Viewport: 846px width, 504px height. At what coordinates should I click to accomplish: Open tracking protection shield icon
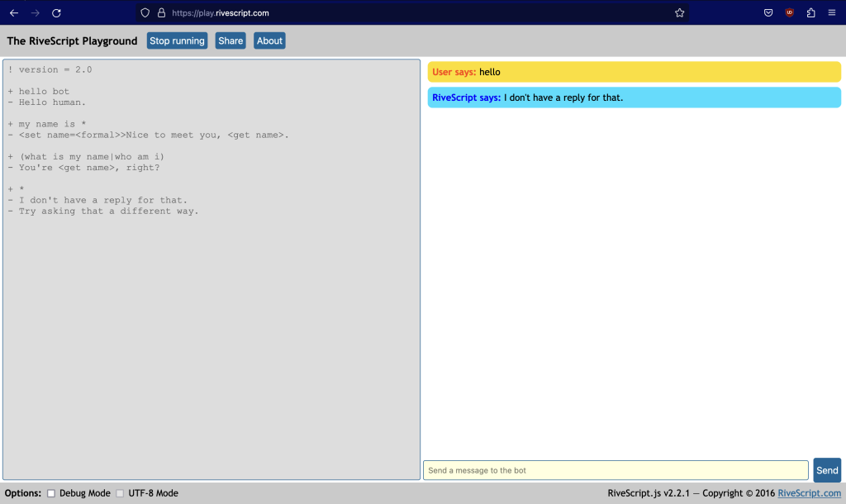(145, 13)
